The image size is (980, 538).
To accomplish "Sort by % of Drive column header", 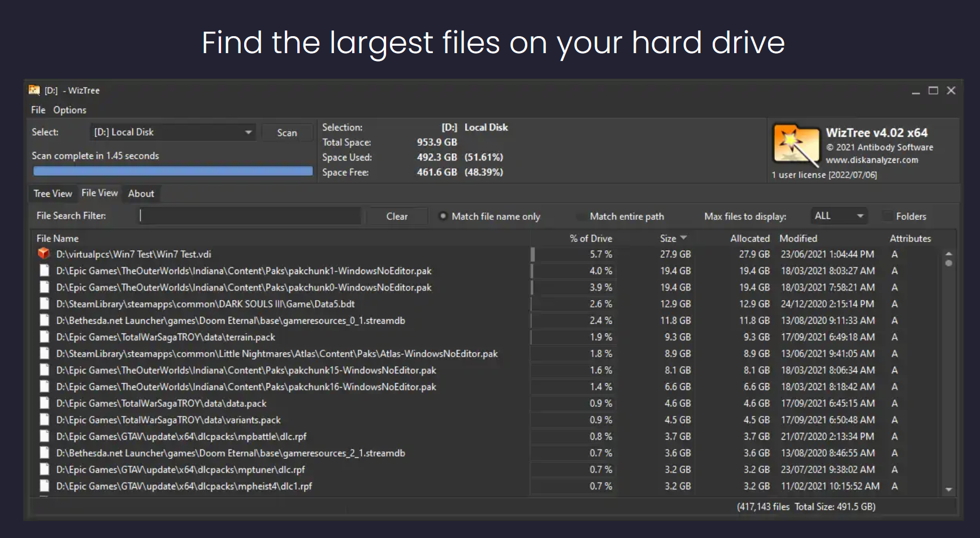I will tap(591, 238).
